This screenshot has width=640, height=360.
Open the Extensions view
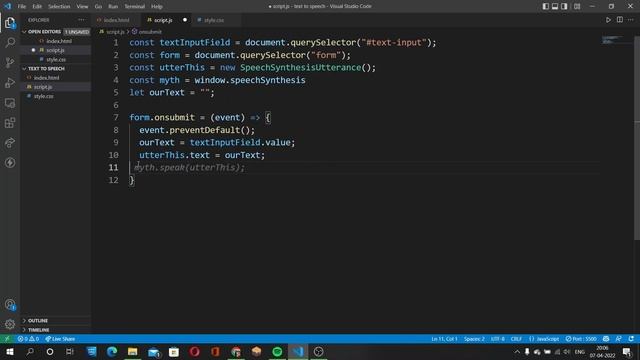pyautogui.click(x=10, y=123)
